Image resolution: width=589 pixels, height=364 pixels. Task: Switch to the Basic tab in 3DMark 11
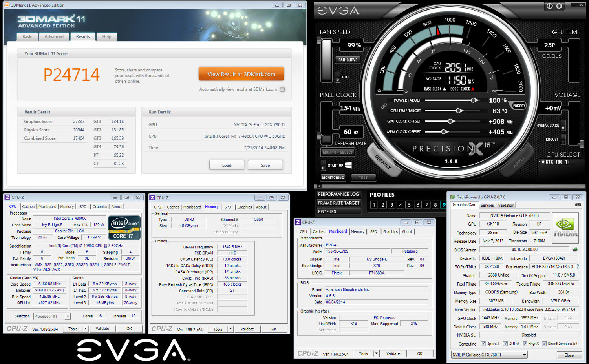coord(27,37)
